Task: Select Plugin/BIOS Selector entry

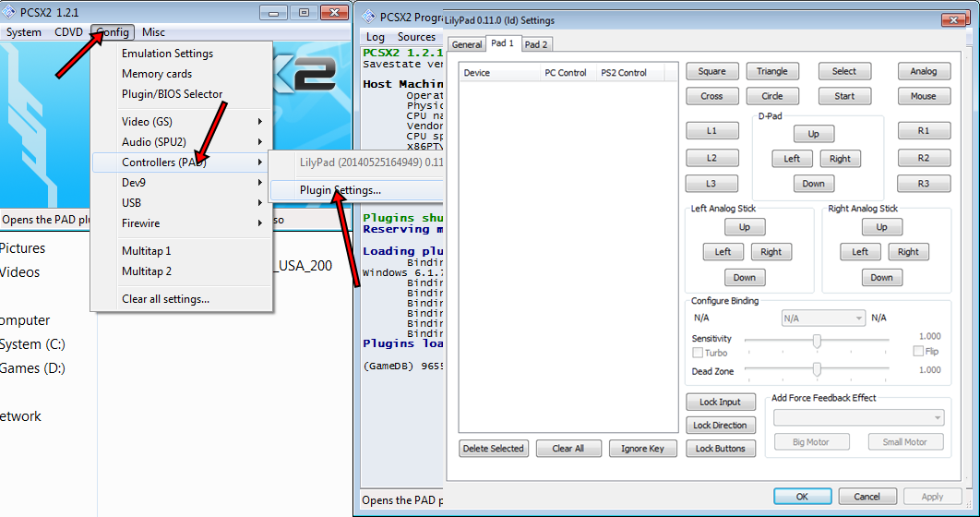Action: point(182,94)
